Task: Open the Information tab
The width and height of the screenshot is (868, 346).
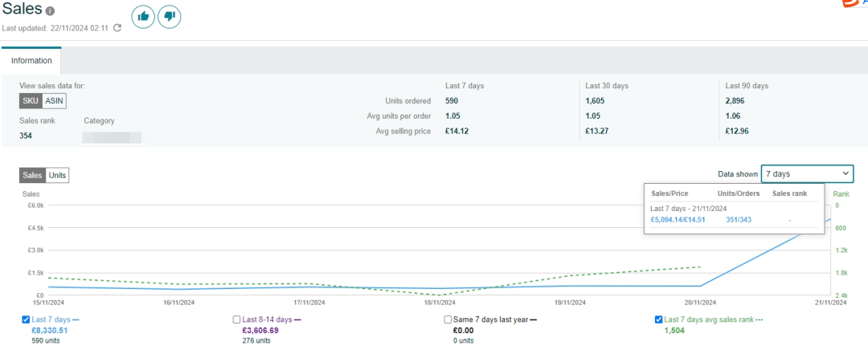Action: pyautogui.click(x=31, y=61)
